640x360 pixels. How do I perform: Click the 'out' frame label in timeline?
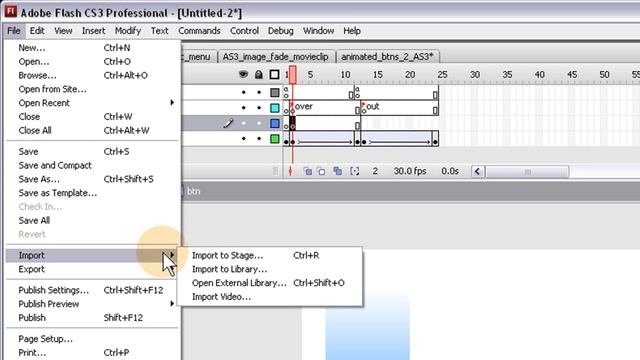coord(373,107)
